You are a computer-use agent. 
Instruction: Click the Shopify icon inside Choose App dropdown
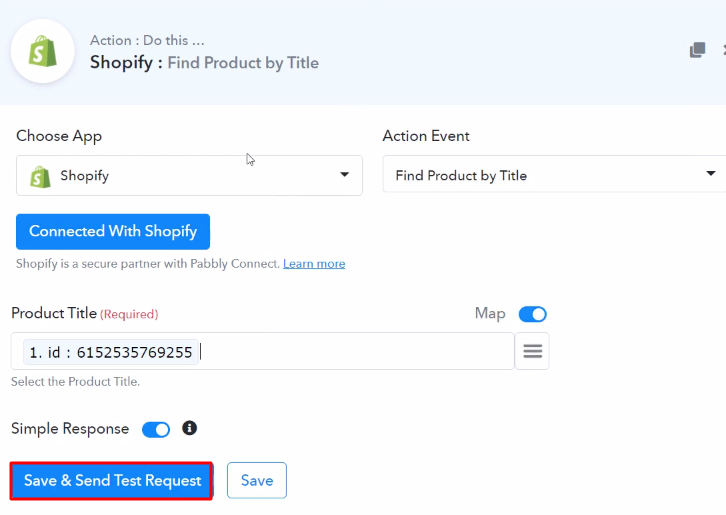pos(40,176)
